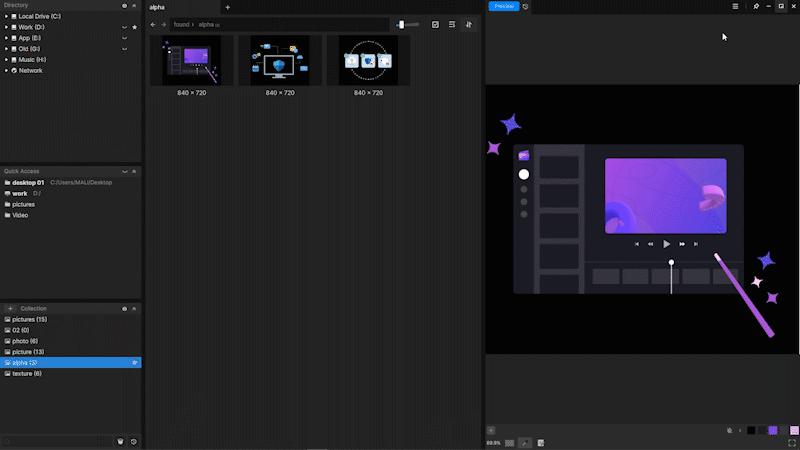Open the Old (G:) chevron dropdown
The image size is (800, 450).
click(x=124, y=49)
